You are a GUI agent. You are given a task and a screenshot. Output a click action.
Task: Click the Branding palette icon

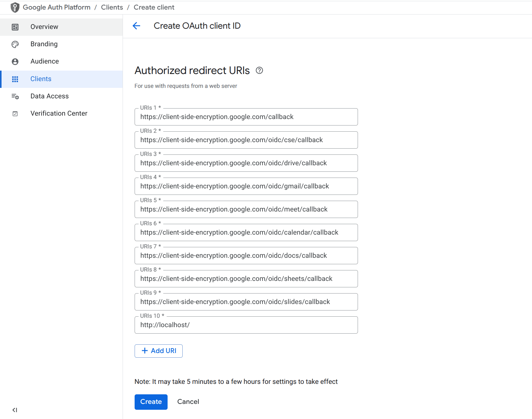[x=15, y=44]
